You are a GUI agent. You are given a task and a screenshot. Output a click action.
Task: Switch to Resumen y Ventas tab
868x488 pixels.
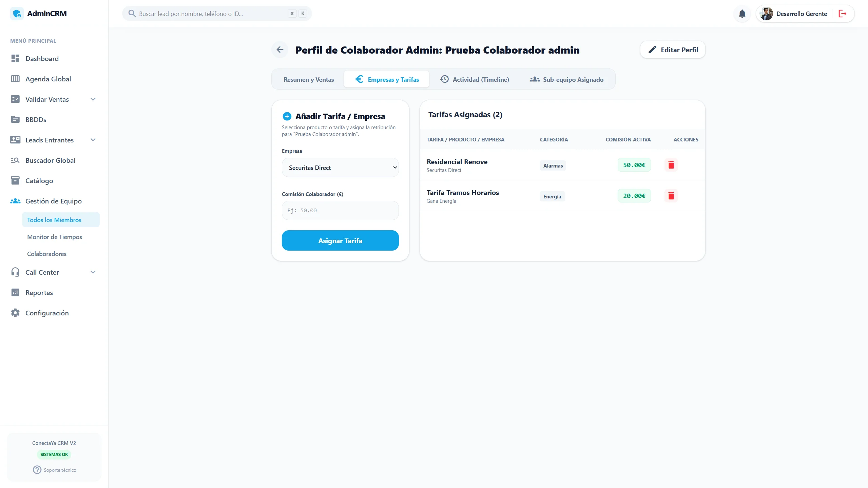coord(309,79)
